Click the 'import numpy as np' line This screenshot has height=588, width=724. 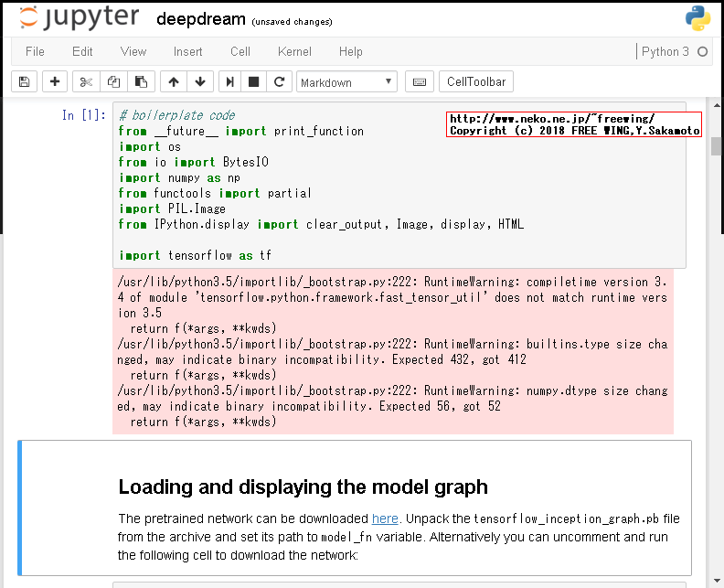coord(179,177)
